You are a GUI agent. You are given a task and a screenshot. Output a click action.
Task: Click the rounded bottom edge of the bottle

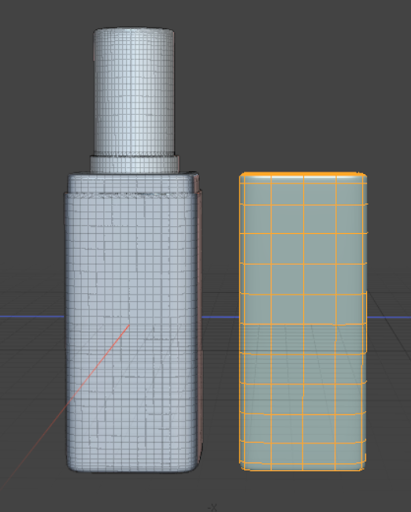[132, 469]
